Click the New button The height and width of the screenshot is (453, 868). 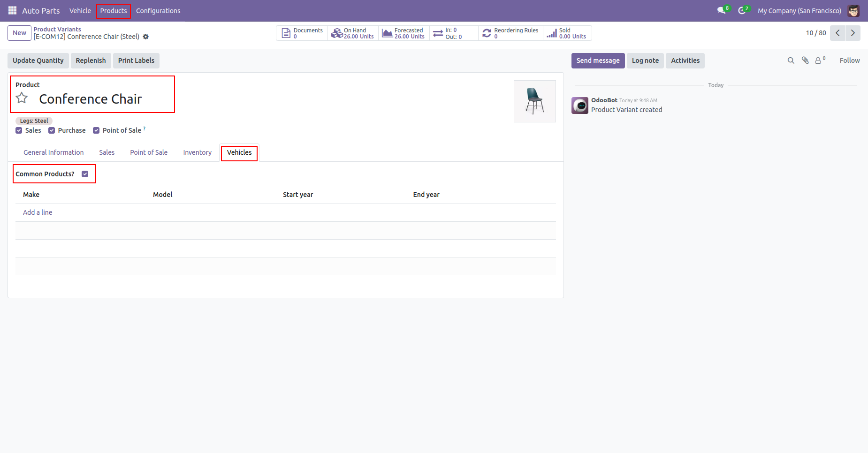coord(19,33)
